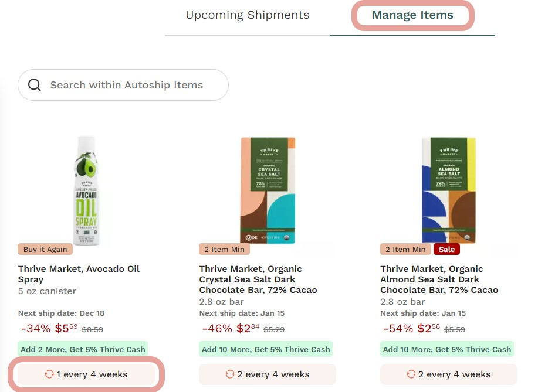
Task: Open the '1 every 4 weeks' frequency selector
Action: click(x=87, y=374)
